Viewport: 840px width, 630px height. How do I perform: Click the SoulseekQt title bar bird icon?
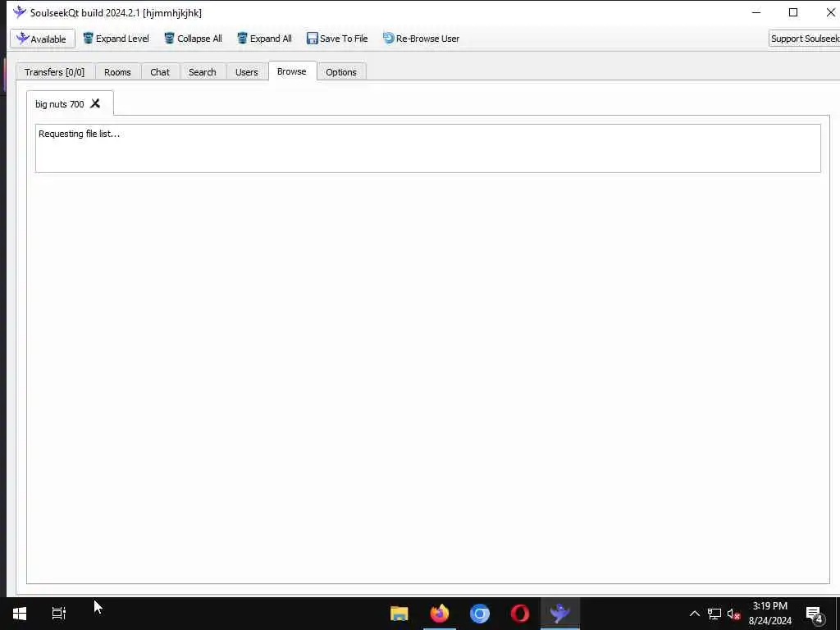point(20,11)
